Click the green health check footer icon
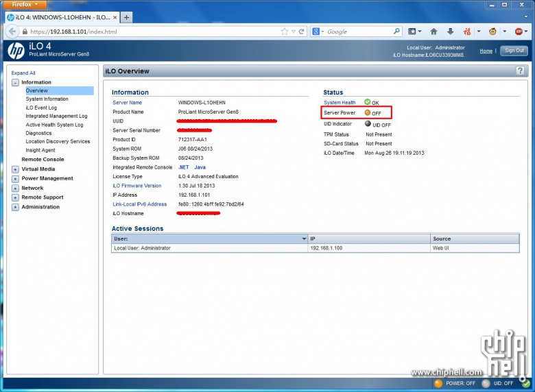The height and width of the screenshot is (392, 535). [526, 383]
